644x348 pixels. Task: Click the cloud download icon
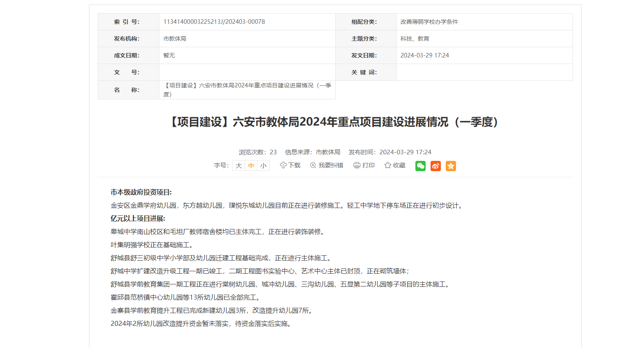pos(283,165)
